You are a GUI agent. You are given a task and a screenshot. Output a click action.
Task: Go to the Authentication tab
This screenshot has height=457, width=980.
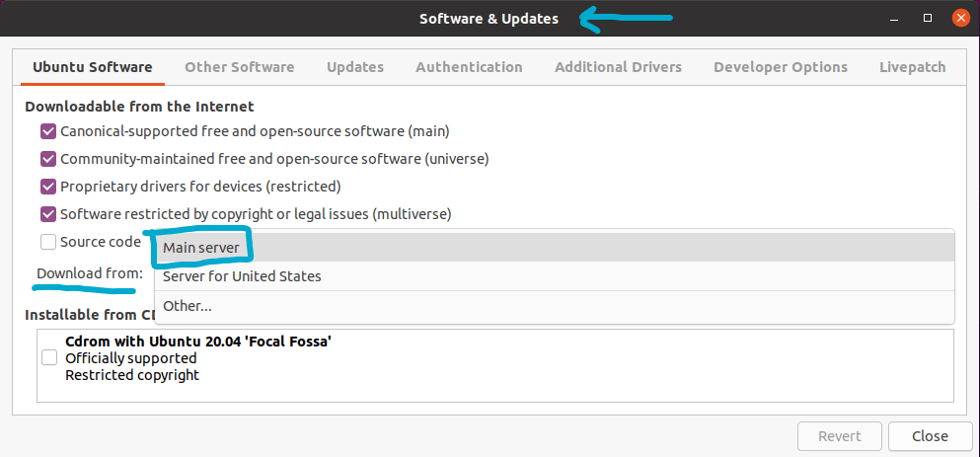[x=469, y=67]
